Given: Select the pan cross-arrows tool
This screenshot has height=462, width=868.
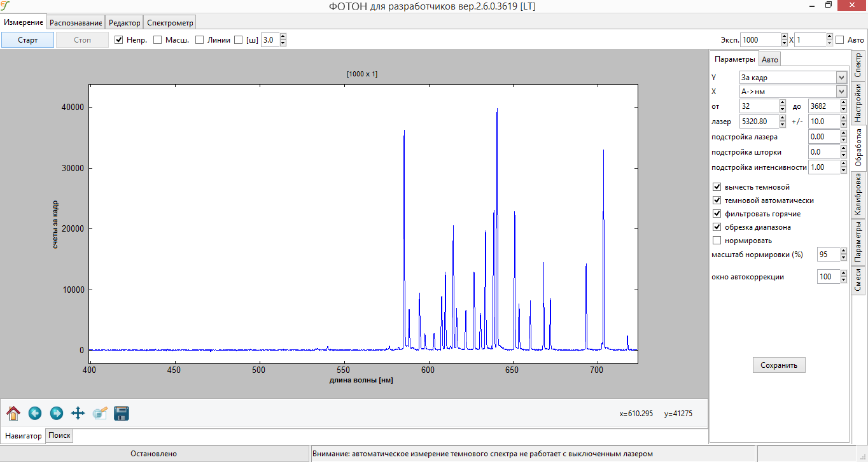Looking at the screenshot, I should 78,414.
